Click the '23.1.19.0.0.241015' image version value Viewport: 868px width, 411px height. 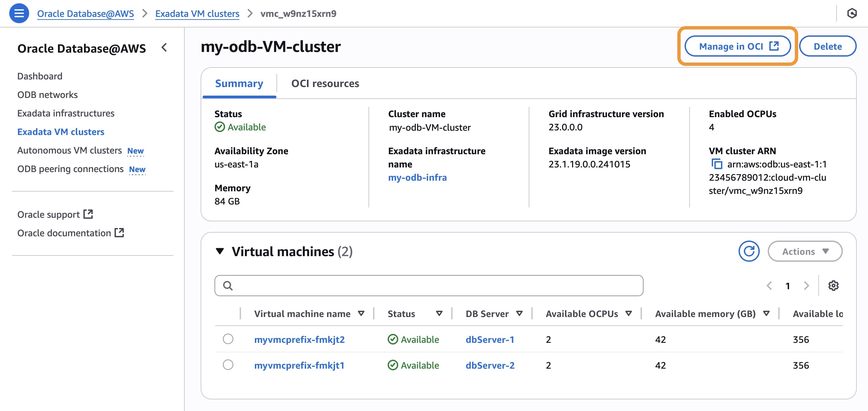pyautogui.click(x=589, y=164)
